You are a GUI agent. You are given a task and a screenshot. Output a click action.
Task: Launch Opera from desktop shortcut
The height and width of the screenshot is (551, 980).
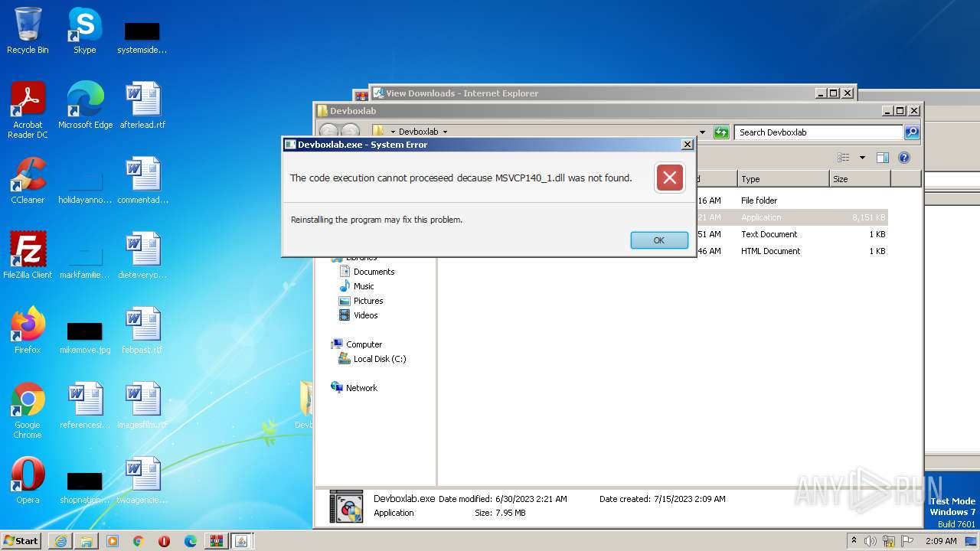28,481
